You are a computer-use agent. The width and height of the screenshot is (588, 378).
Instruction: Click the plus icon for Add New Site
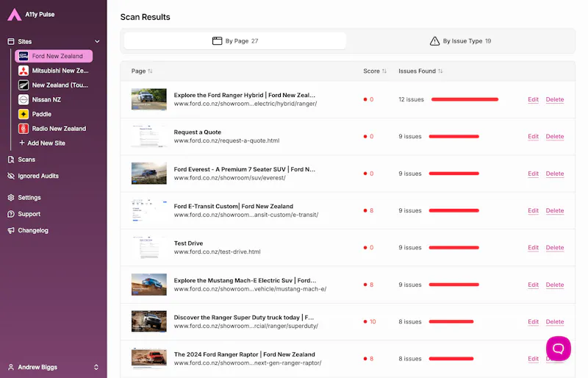[22, 143]
